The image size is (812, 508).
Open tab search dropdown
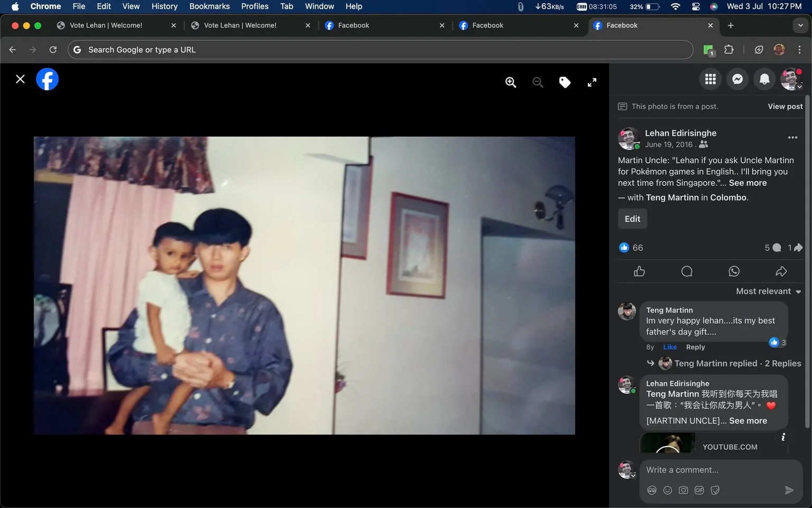(800, 25)
